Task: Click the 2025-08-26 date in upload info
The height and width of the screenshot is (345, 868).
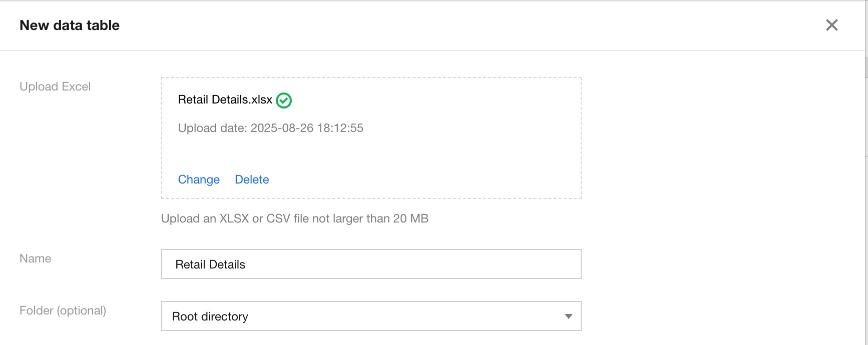Action: (x=282, y=128)
